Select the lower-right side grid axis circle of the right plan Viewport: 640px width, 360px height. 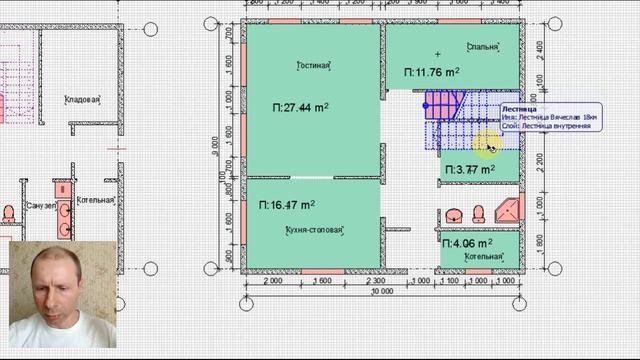(x=555, y=269)
